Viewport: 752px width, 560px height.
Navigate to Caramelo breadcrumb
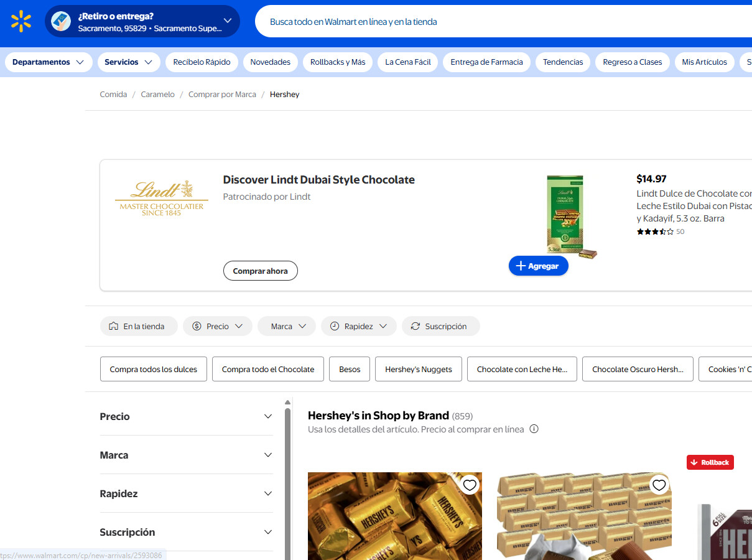click(x=158, y=95)
